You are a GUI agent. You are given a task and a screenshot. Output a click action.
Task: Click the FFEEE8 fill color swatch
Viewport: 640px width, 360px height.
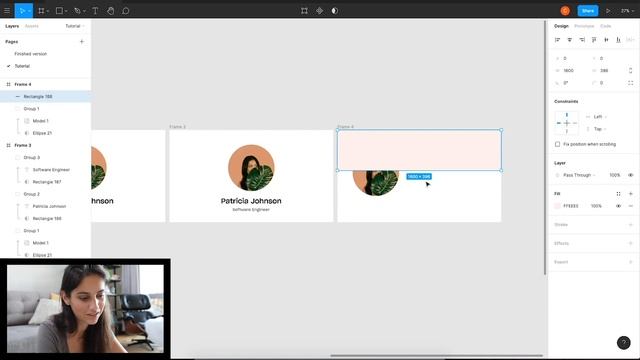[558, 206]
